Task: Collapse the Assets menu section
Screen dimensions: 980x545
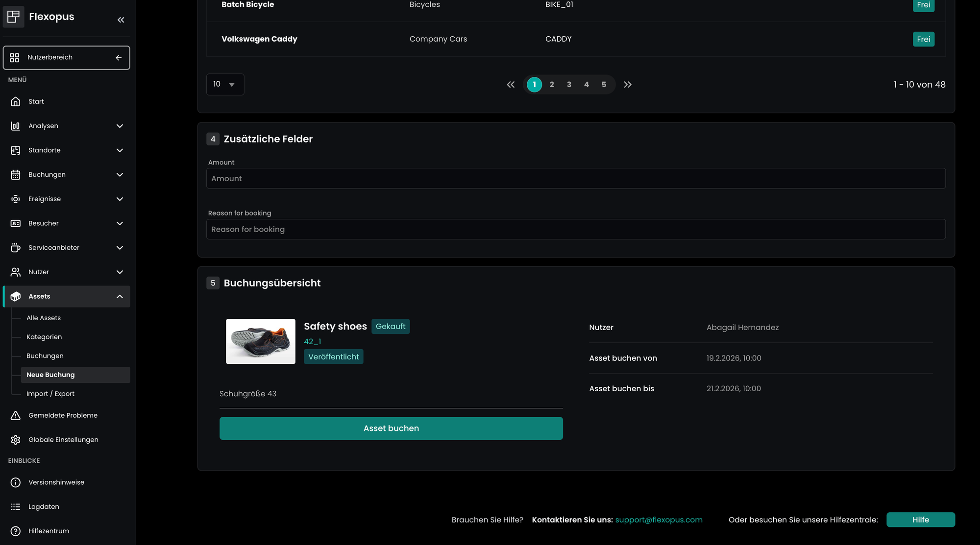Action: coord(120,296)
